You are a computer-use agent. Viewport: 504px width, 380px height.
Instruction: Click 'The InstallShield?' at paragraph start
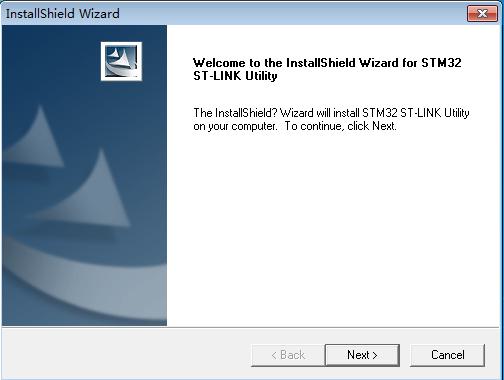235,113
